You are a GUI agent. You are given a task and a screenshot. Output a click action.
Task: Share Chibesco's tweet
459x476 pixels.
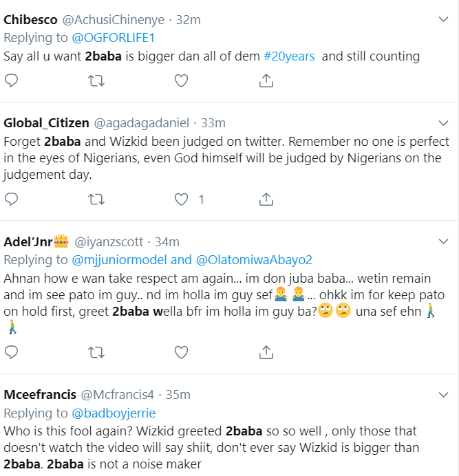point(266,80)
